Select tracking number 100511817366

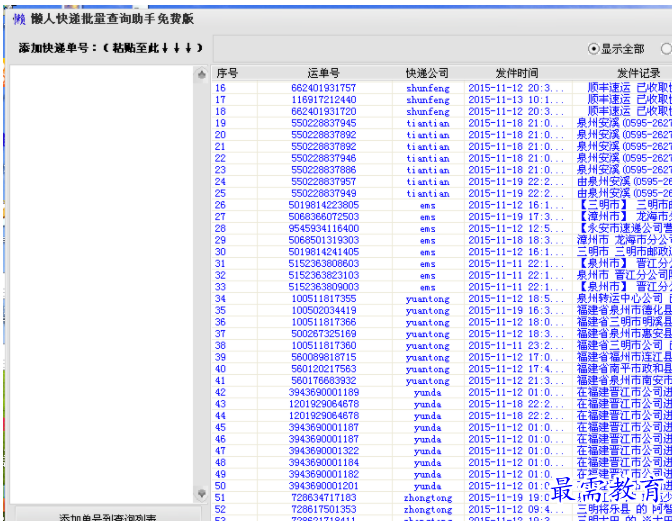coord(324,322)
